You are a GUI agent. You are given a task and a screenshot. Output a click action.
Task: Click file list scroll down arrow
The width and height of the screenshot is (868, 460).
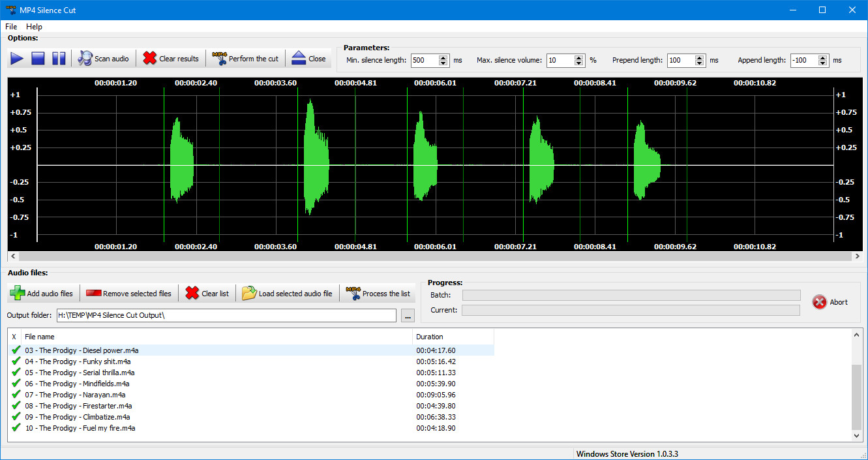(857, 435)
